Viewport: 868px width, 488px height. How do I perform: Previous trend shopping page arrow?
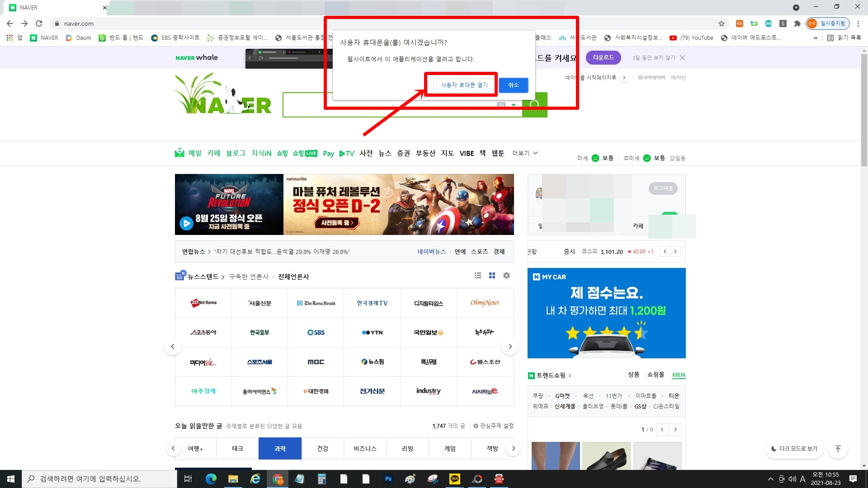point(662,430)
